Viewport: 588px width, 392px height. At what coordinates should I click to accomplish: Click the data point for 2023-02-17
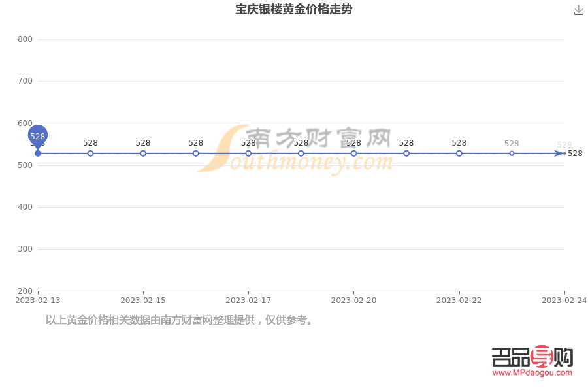(248, 153)
